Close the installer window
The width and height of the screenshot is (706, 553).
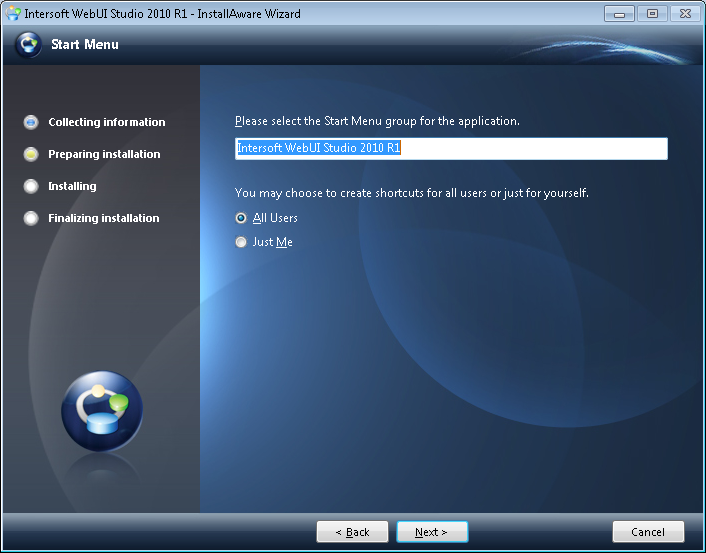point(683,14)
